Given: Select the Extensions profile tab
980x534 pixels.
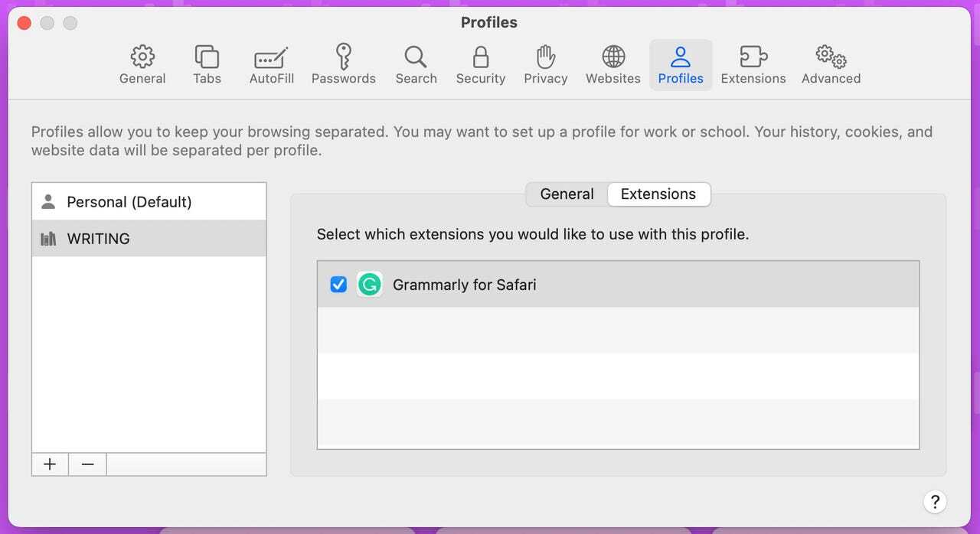Looking at the screenshot, I should tap(658, 194).
